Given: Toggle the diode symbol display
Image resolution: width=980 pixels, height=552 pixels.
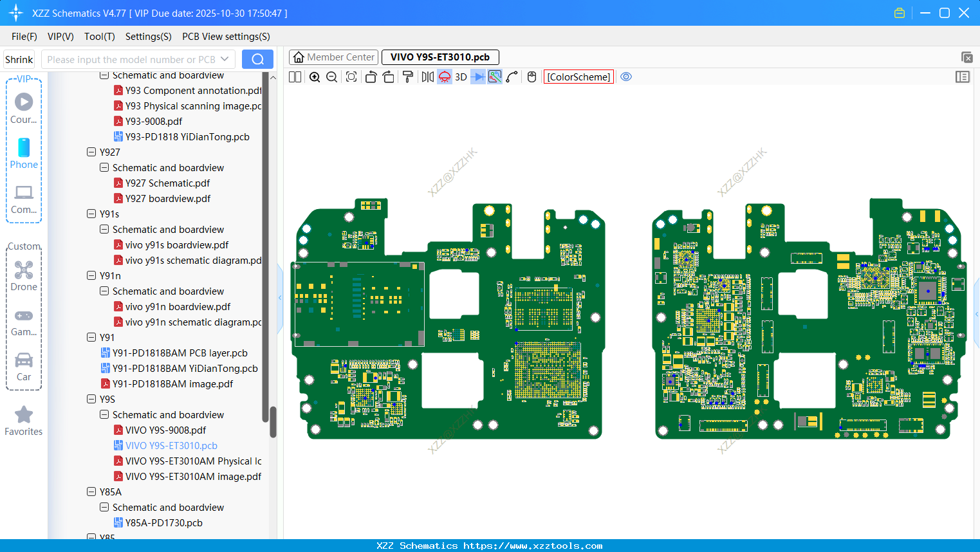Looking at the screenshot, I should pos(477,77).
